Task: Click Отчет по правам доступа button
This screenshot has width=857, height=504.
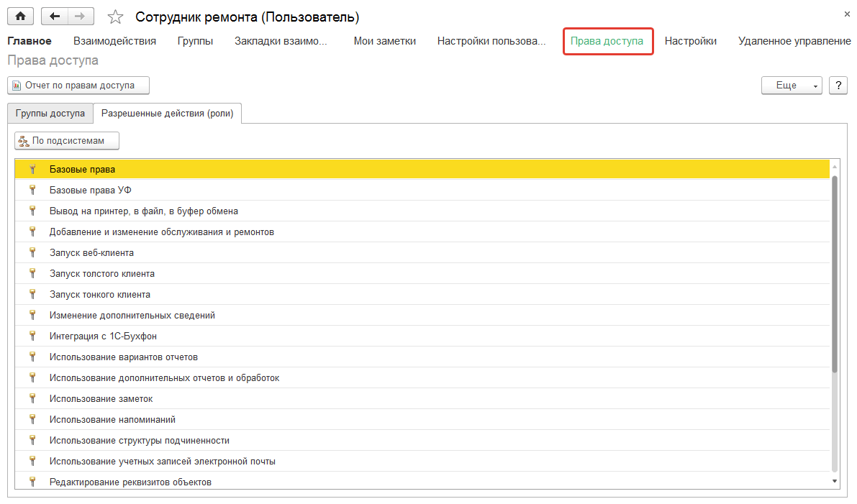Action: pos(78,85)
